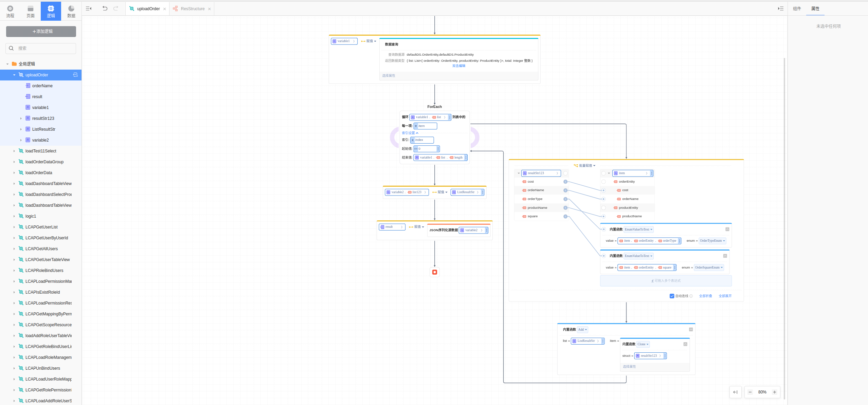Select LCAPGetAllUsers logic
This screenshot has width=868, height=405.
41,249
